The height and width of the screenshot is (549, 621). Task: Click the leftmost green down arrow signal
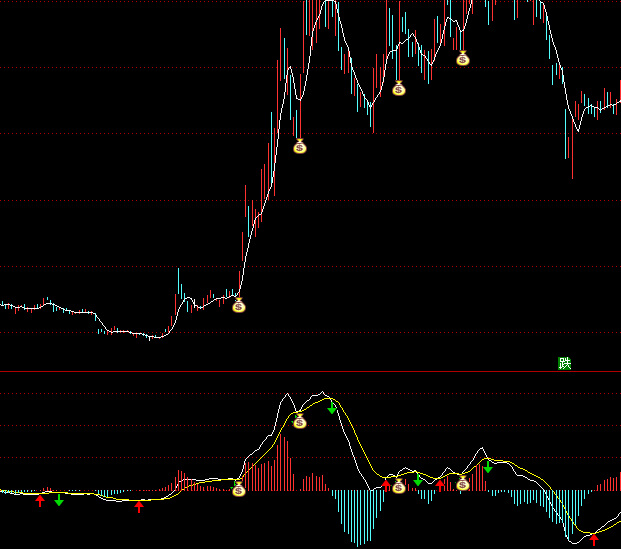[59, 499]
